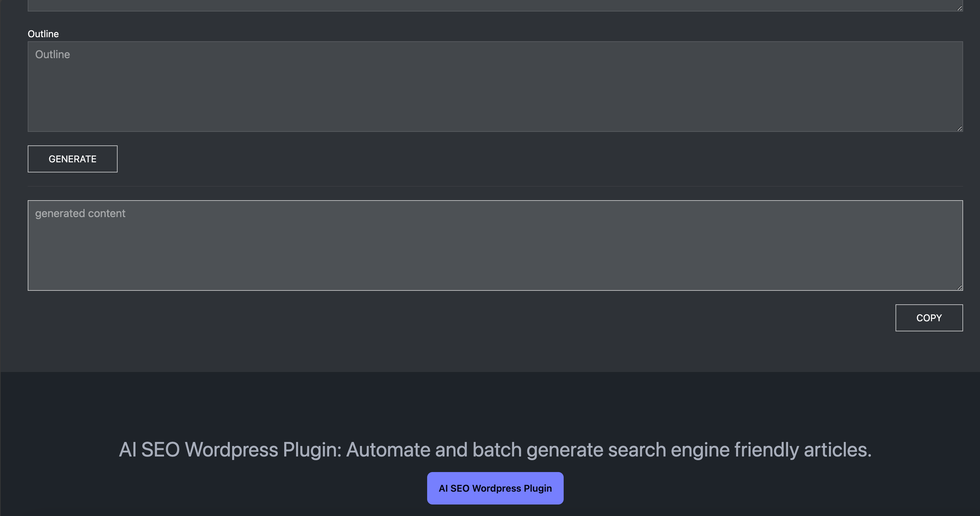
Task: Grab the Outline textarea resize handle
Action: pyautogui.click(x=959, y=128)
